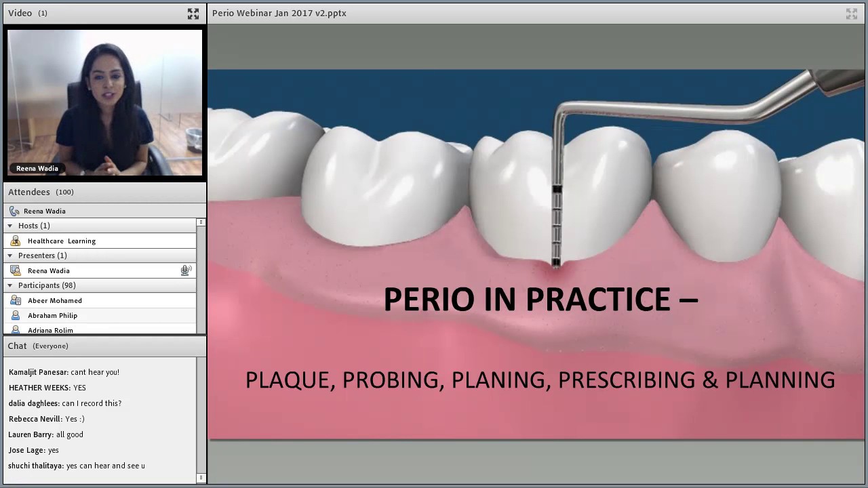Collapse the Participants (98) group
This screenshot has height=488, width=868.
point(9,285)
